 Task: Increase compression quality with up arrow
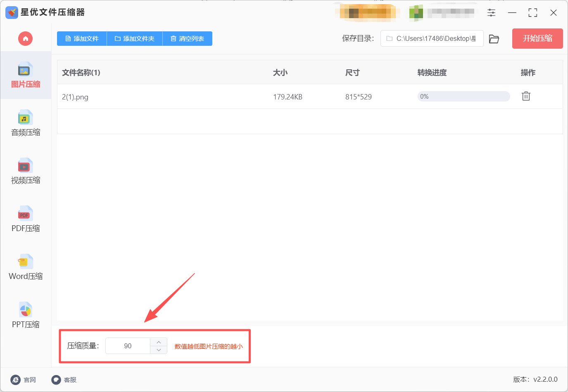click(159, 342)
